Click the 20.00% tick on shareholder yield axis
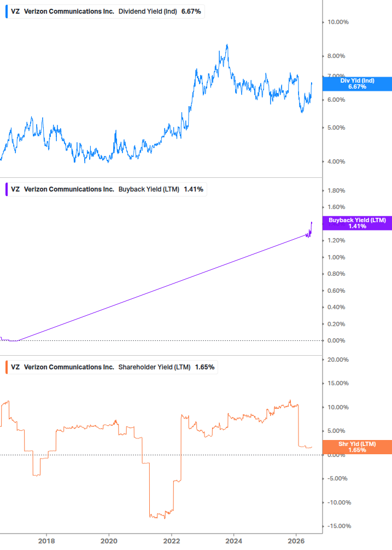392x550 pixels. (338, 360)
